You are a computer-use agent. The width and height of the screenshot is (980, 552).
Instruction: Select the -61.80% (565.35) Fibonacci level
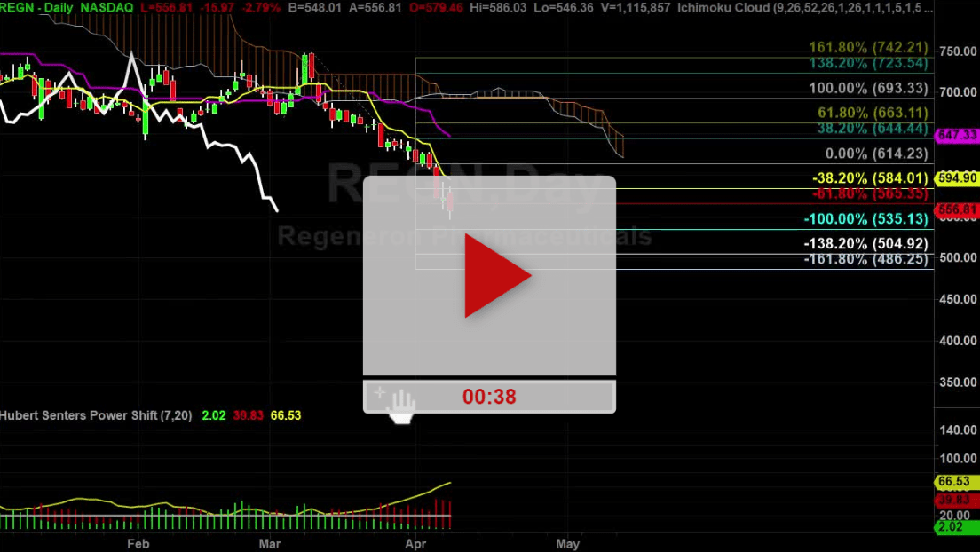click(871, 193)
